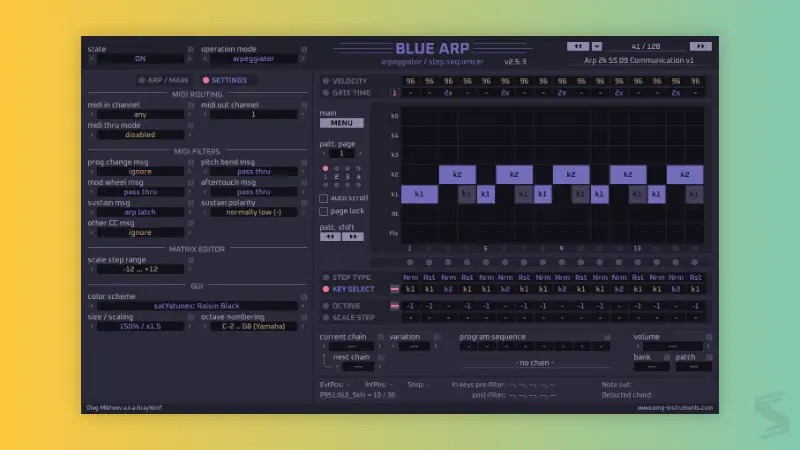Open the midi thru mode 'disabled' value list

(140, 135)
